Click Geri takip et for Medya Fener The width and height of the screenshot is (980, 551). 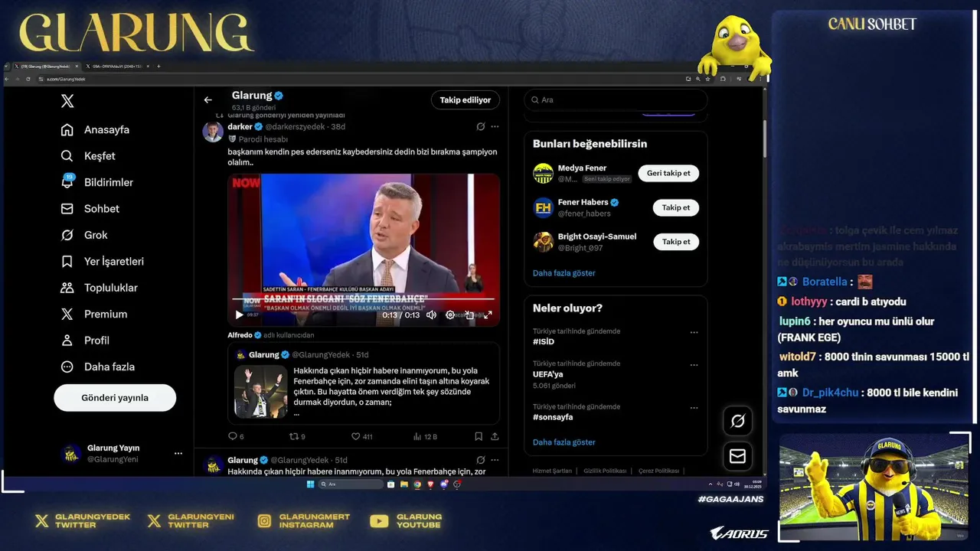pyautogui.click(x=668, y=173)
